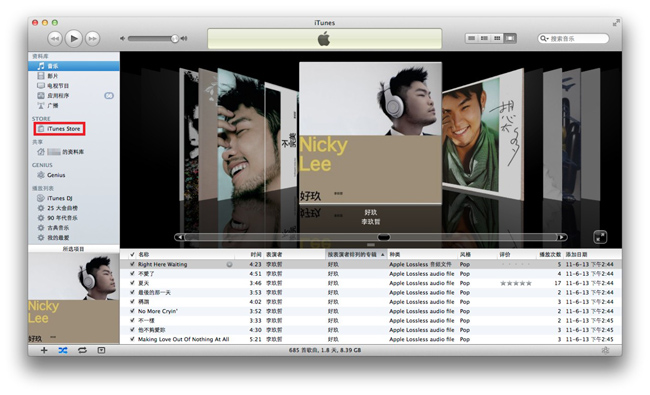650x395 pixels.
Task: Skip to next track with fast-forward button
Action: (x=92, y=39)
